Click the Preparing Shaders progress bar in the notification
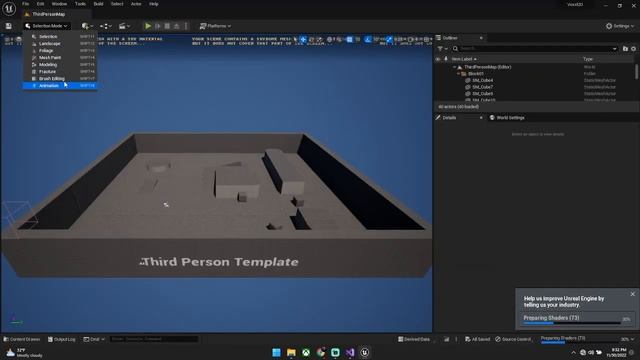 (x=571, y=323)
